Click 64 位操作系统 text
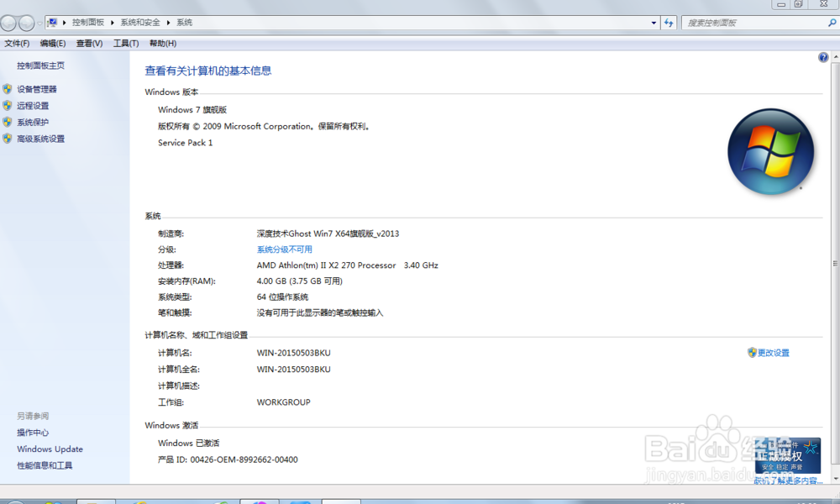This screenshot has height=504, width=840. click(x=282, y=297)
